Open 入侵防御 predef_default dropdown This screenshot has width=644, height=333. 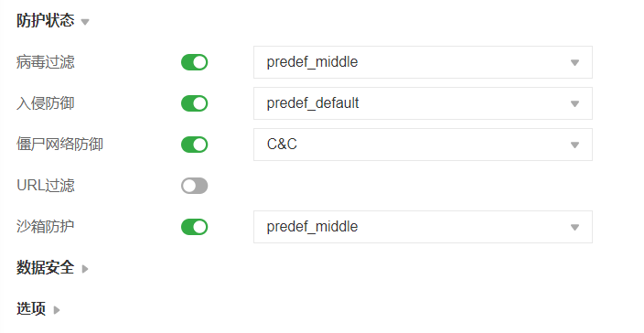pos(423,103)
